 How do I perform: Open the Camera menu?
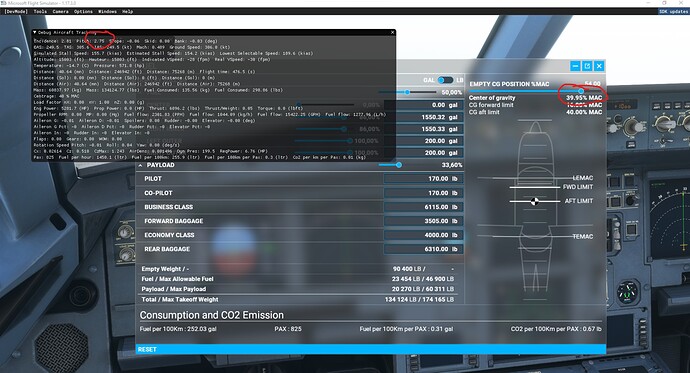point(61,11)
